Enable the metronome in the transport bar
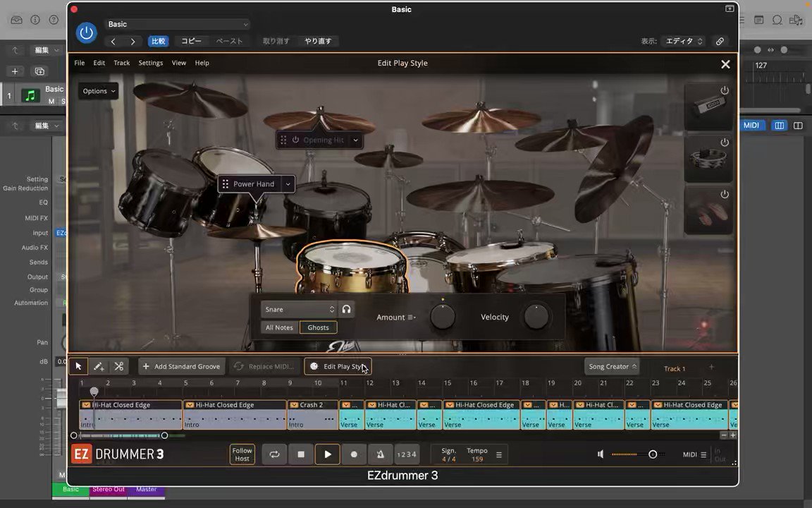812x508 pixels. pyautogui.click(x=380, y=454)
